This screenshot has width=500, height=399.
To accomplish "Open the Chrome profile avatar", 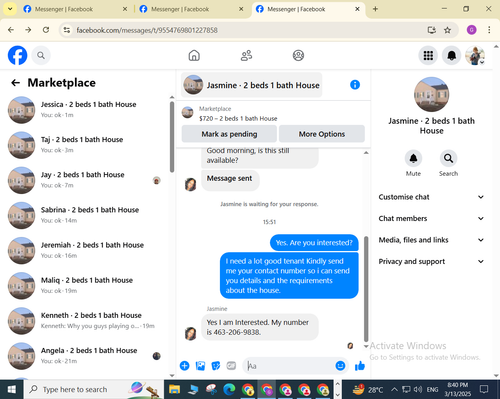I will (471, 30).
